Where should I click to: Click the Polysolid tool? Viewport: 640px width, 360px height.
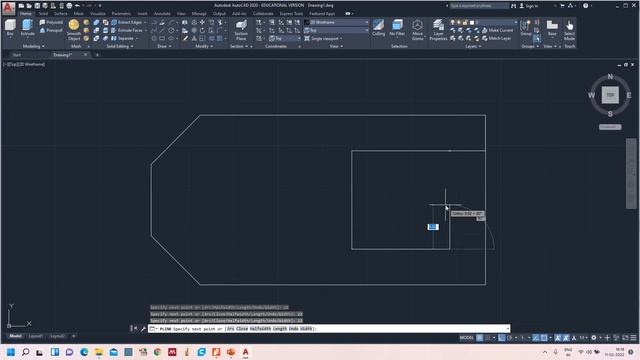[x=51, y=22]
